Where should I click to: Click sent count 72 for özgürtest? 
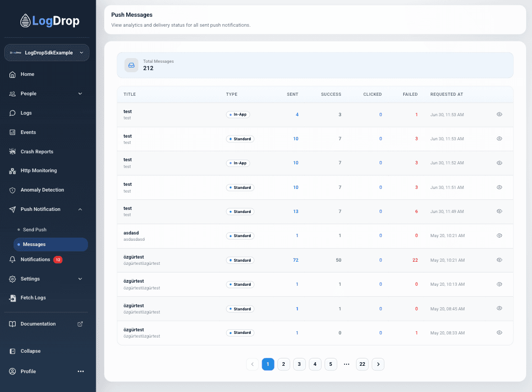coord(295,260)
